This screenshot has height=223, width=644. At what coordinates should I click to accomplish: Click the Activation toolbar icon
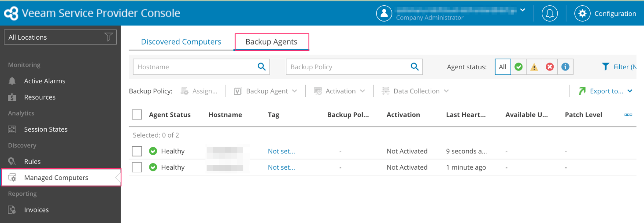click(x=318, y=91)
